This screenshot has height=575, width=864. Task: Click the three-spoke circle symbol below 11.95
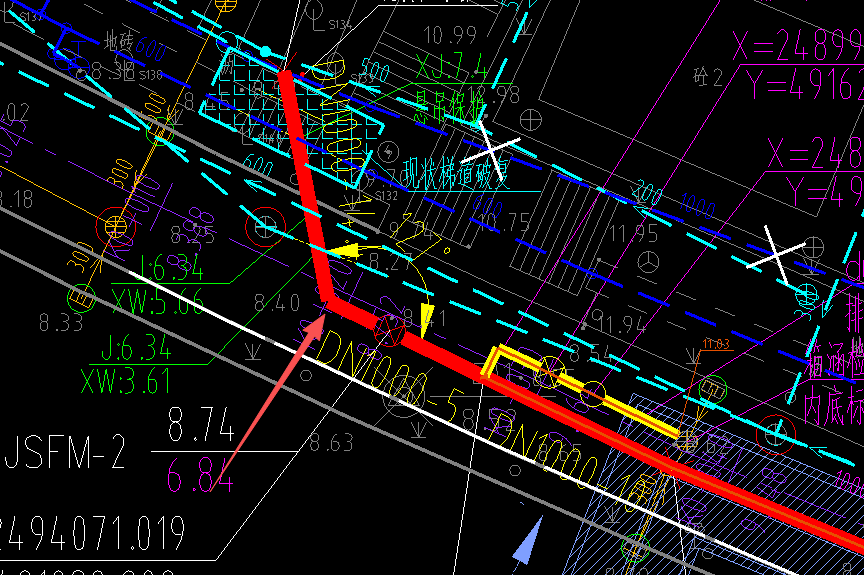pyautogui.click(x=649, y=262)
